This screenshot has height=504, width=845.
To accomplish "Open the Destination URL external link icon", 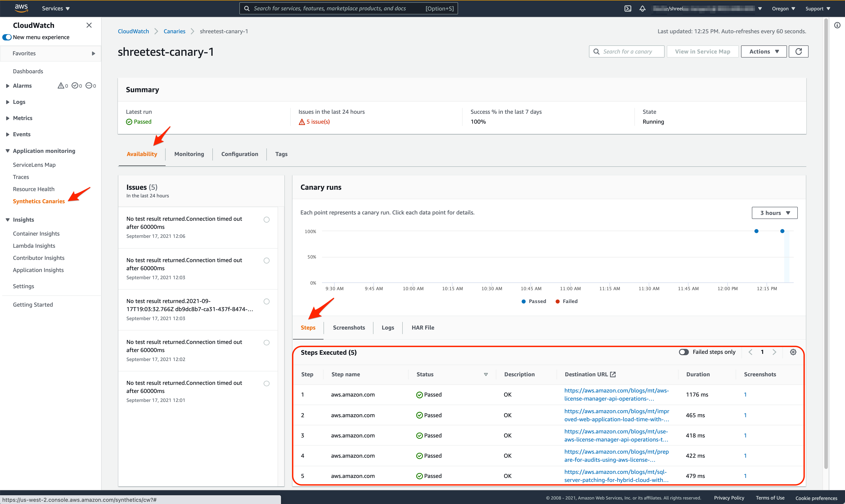I will 613,374.
